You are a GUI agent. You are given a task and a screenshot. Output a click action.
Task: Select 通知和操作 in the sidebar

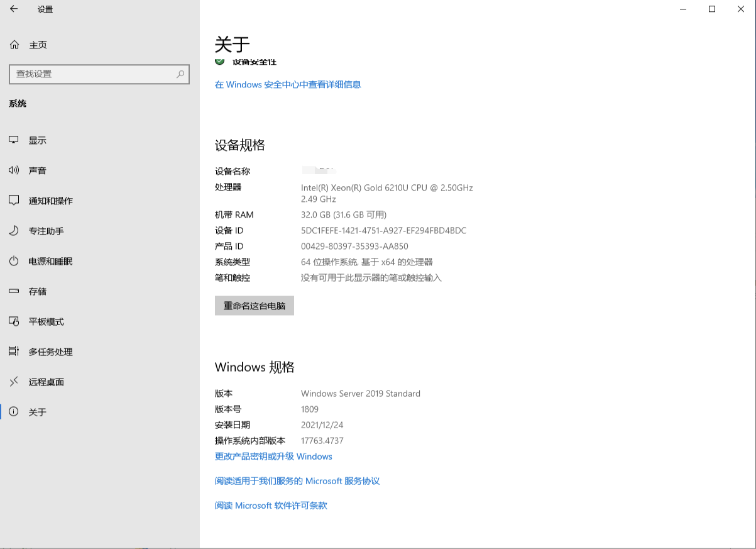[x=100, y=201]
